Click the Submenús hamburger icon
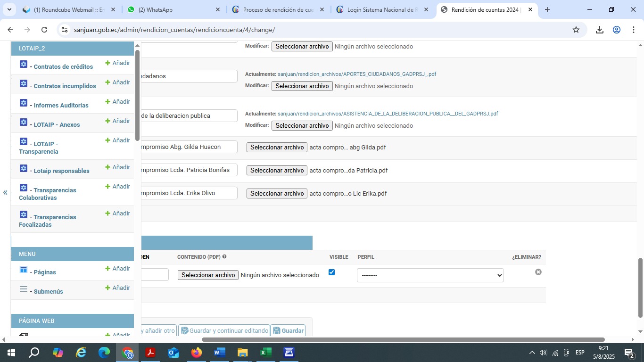Screen dimensions: 644x362 tap(24, 289)
